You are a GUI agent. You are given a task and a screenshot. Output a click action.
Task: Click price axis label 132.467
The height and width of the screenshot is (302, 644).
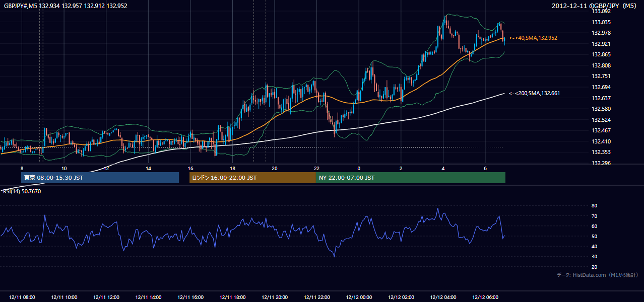tap(601, 130)
